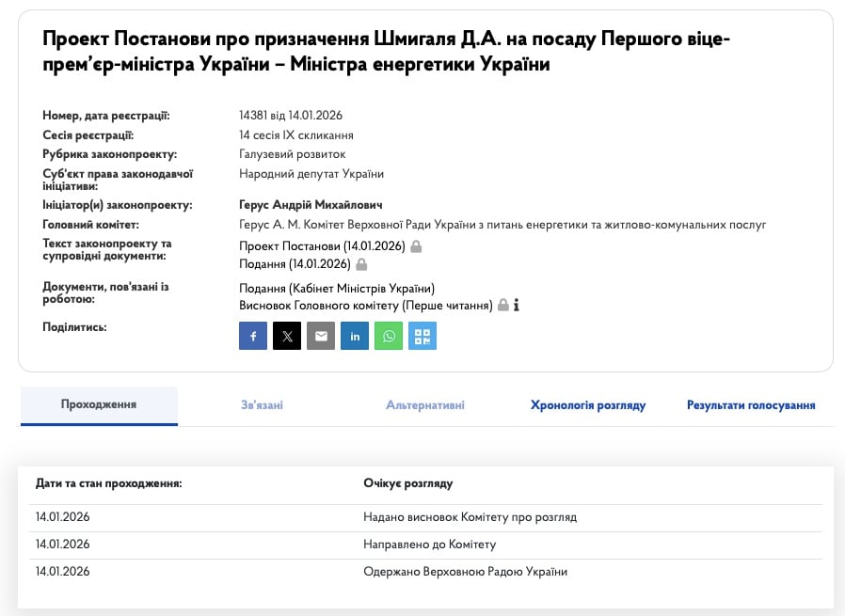
Task: Open the Альтернативні tab
Action: point(424,405)
